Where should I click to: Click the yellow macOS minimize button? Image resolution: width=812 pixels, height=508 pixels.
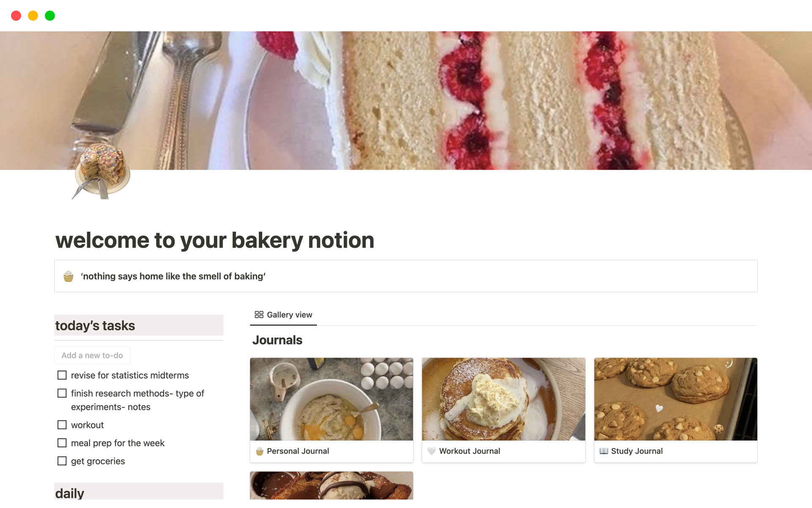(x=33, y=16)
